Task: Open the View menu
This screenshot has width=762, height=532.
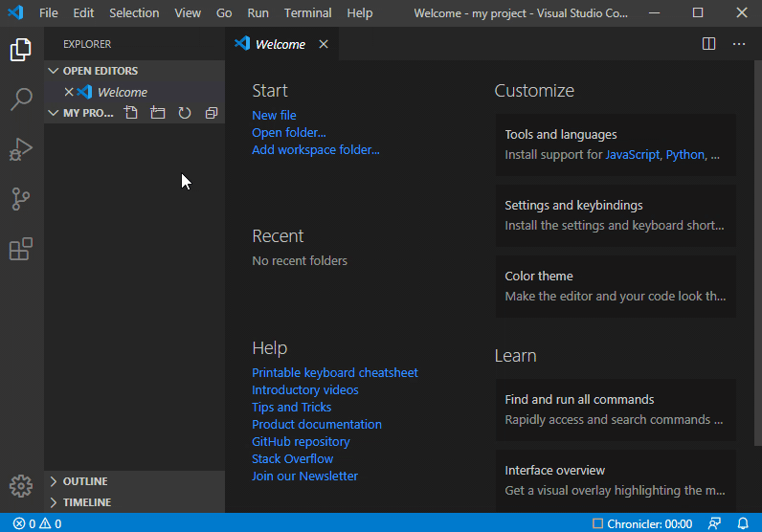Action: [x=188, y=13]
